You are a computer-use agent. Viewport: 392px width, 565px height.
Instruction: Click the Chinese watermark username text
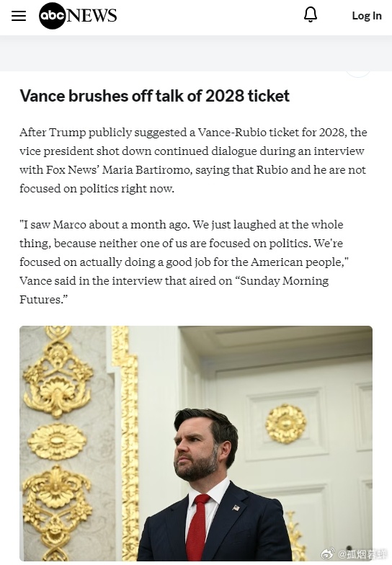pyautogui.click(x=361, y=553)
